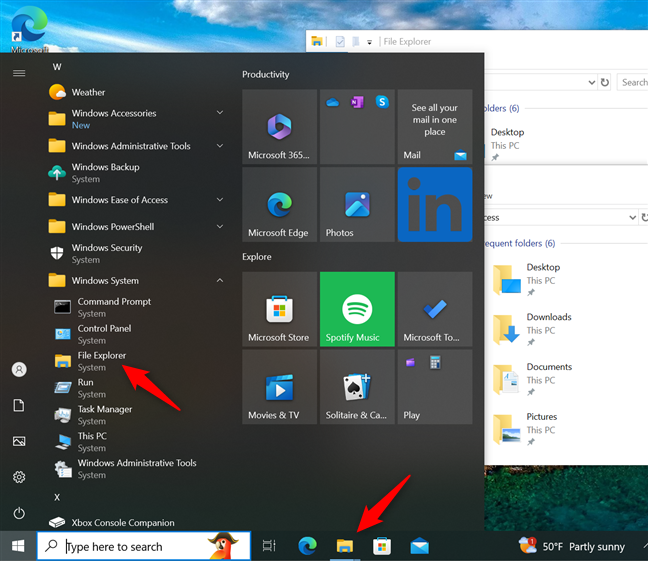Open the Downloads folder in File Explorer
Viewport: 648px width, 561px height.
533,329
